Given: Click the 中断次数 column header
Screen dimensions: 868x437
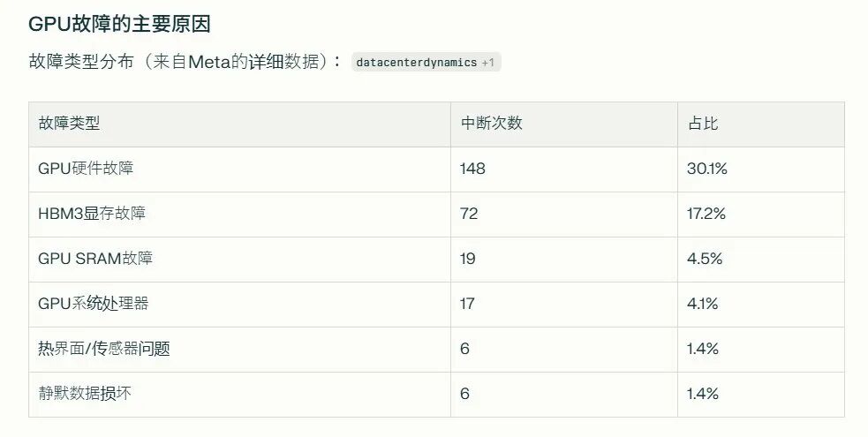Looking at the screenshot, I should point(492,124).
